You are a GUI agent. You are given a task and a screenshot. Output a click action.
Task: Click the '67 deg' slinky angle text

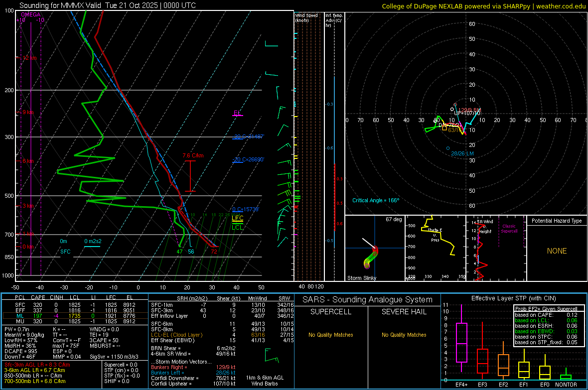[394, 219]
